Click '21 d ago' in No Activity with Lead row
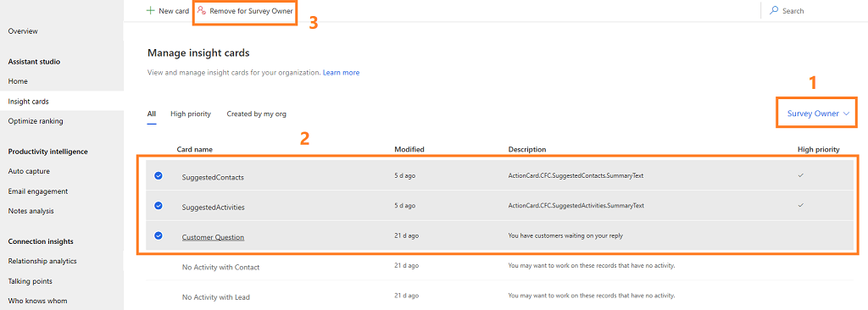Screen dimensions: 868x310 click(406, 295)
